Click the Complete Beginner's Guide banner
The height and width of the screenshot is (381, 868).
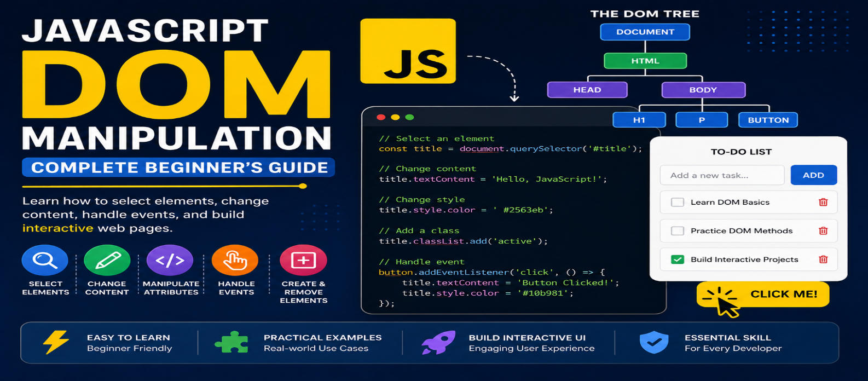pyautogui.click(x=178, y=168)
